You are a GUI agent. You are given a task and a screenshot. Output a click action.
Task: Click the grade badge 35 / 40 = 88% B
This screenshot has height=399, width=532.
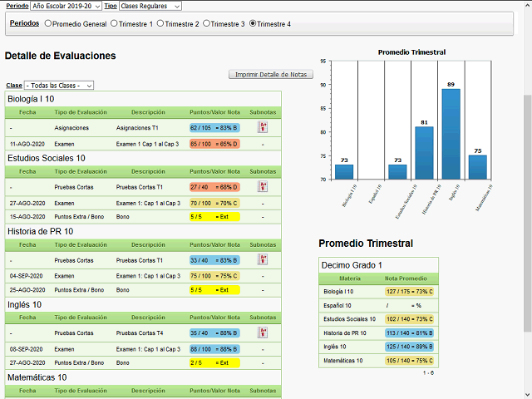click(214, 332)
